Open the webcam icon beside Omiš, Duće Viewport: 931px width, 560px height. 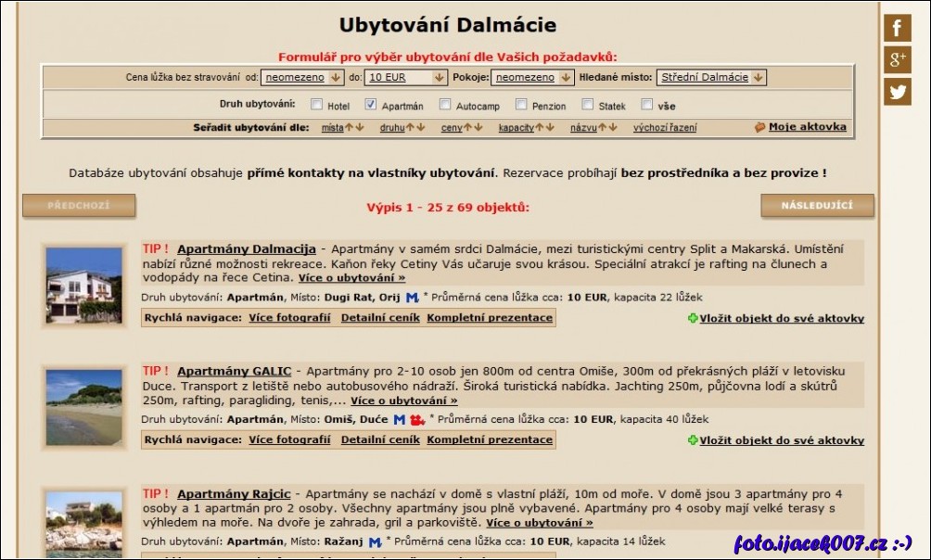click(x=417, y=419)
